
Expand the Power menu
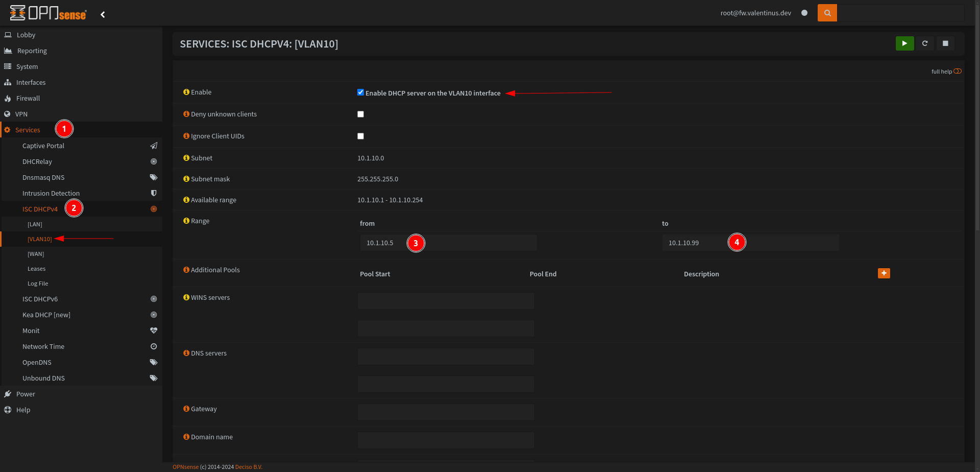coord(81,394)
